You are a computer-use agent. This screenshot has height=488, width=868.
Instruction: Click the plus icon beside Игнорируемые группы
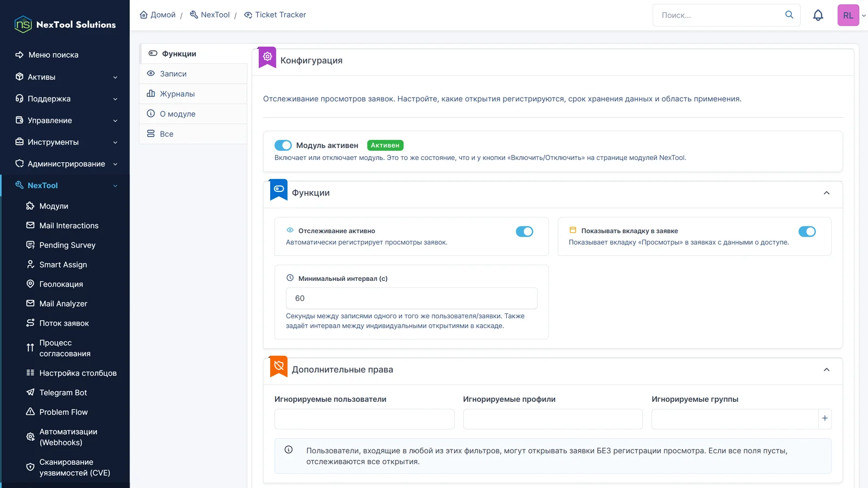(x=825, y=419)
